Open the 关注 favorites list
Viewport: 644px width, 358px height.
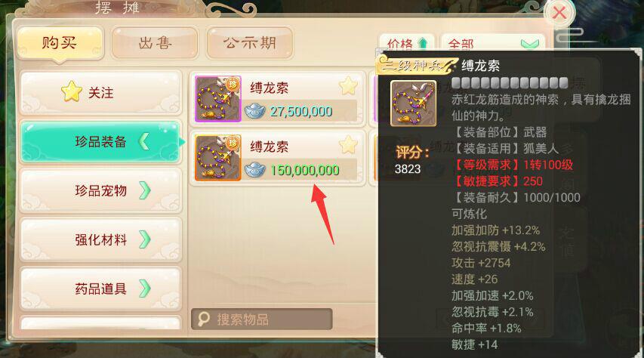(100, 92)
